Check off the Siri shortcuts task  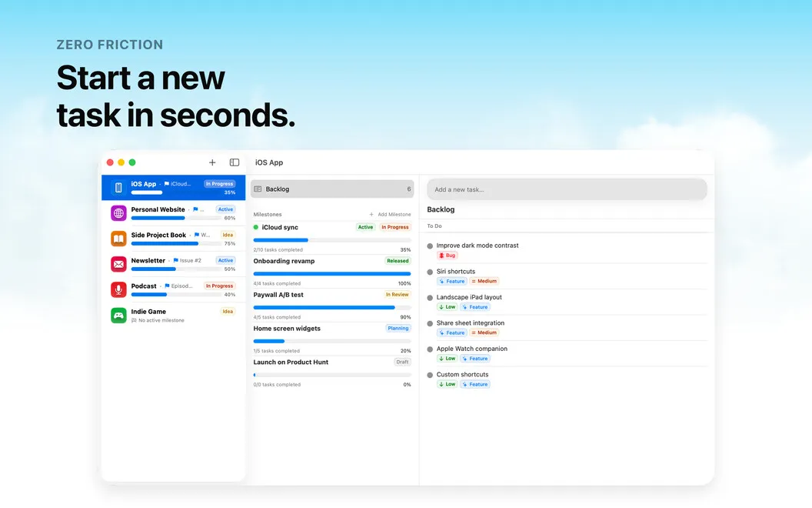(430, 272)
